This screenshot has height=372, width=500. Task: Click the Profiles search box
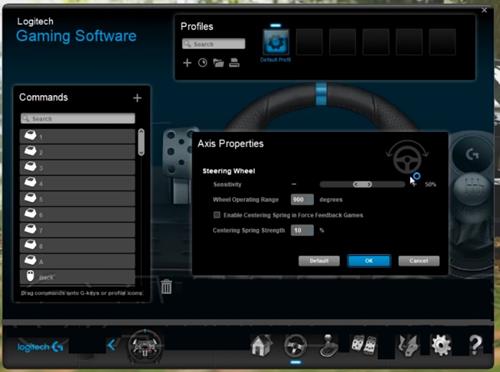pos(214,44)
